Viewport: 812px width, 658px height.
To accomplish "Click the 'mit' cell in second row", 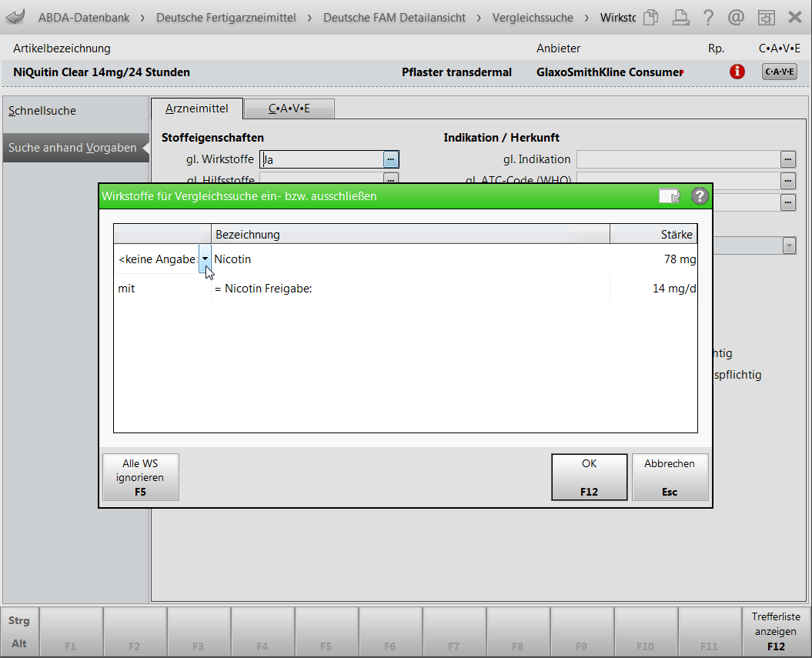I will pyautogui.click(x=162, y=289).
